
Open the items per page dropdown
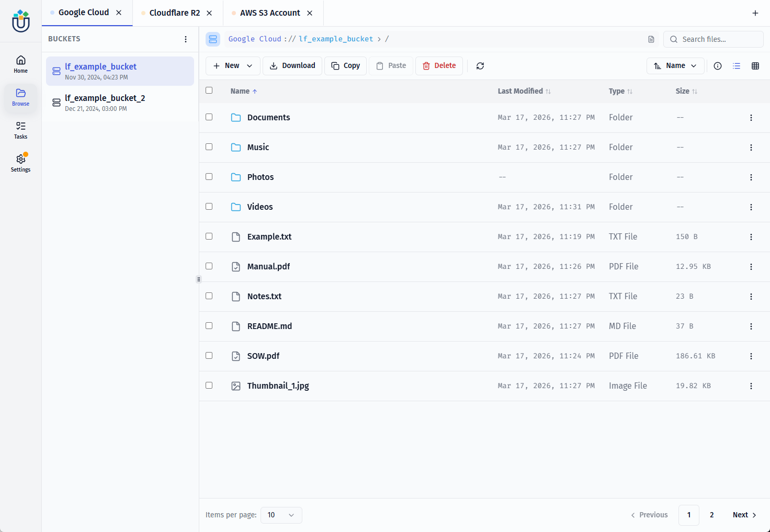click(281, 515)
